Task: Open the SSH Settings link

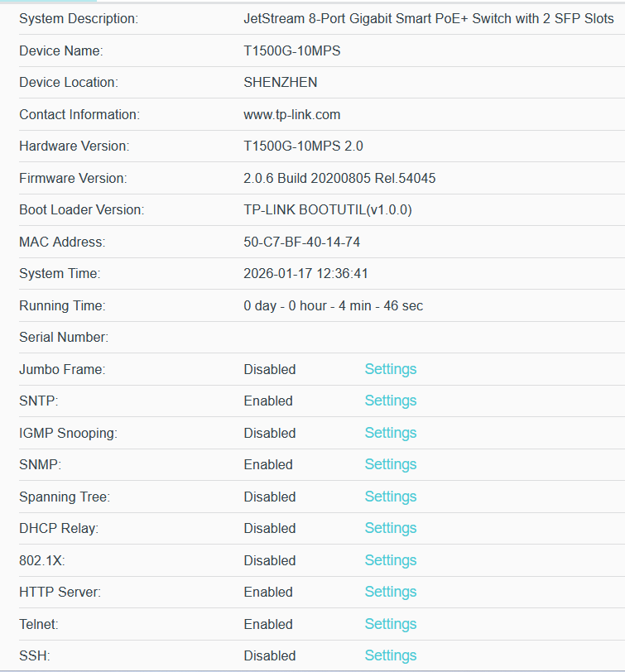Action: tap(390, 655)
